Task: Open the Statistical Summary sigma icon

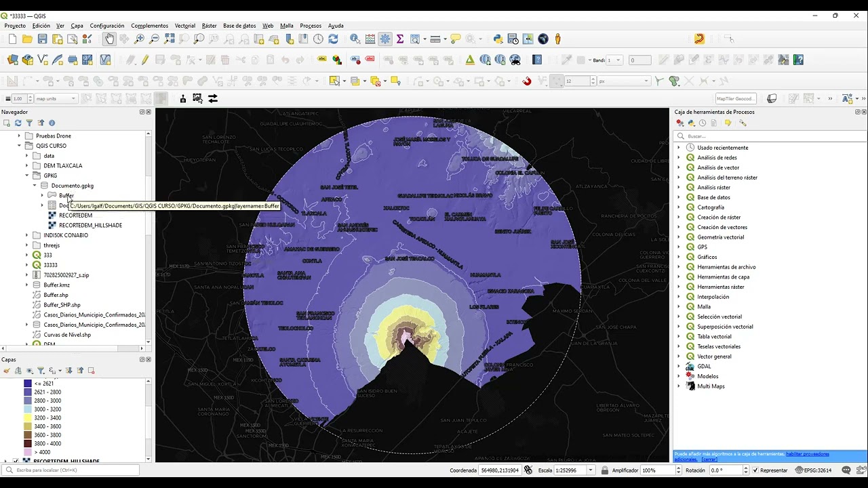Action: point(400,39)
